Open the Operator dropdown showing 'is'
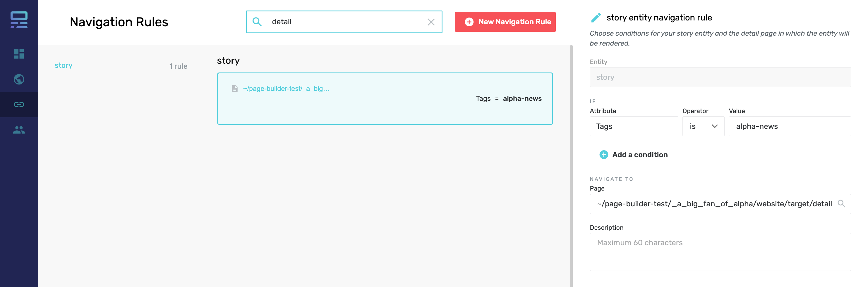 tap(703, 126)
